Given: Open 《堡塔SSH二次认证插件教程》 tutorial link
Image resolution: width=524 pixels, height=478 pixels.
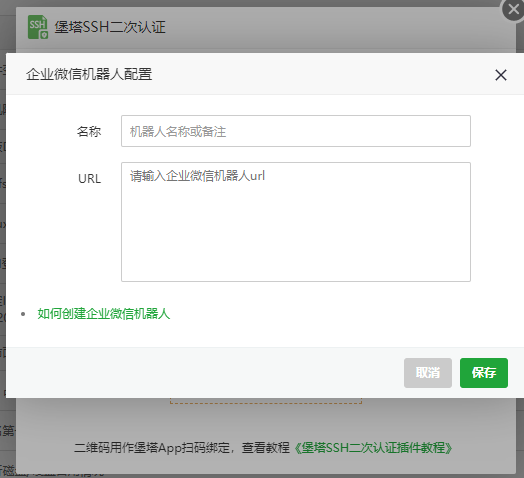Looking at the screenshot, I should coord(373,448).
